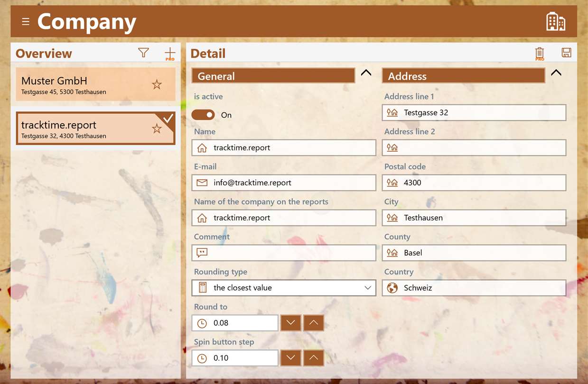Click the Detail panel heading
The height and width of the screenshot is (384, 588).
pos(208,54)
